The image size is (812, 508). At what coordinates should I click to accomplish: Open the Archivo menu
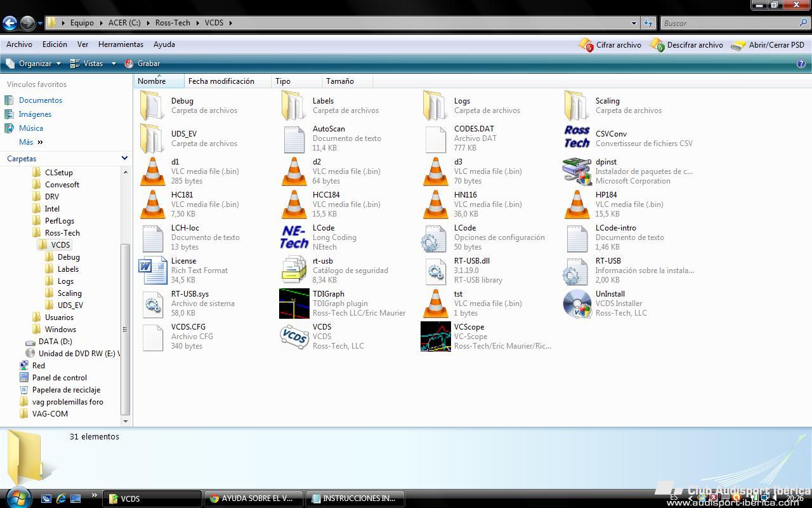click(19, 44)
